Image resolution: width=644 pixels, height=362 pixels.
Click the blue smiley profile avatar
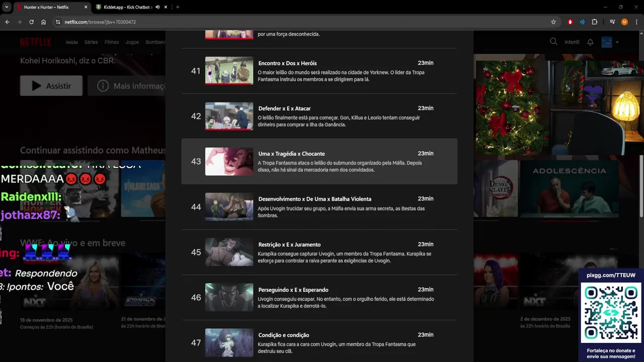(607, 42)
